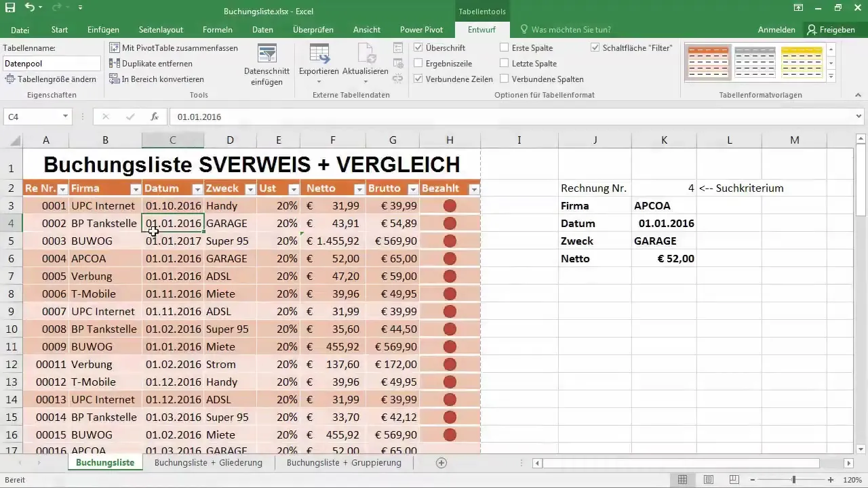Switch to the Einfügen ribbon tab
Screen dimensions: 868x488
tap(103, 30)
